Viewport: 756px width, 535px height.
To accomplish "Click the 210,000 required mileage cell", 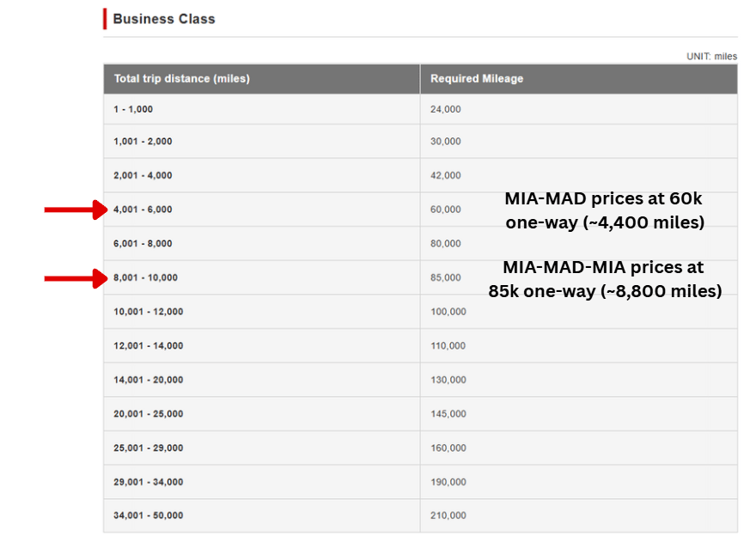I will 448,516.
